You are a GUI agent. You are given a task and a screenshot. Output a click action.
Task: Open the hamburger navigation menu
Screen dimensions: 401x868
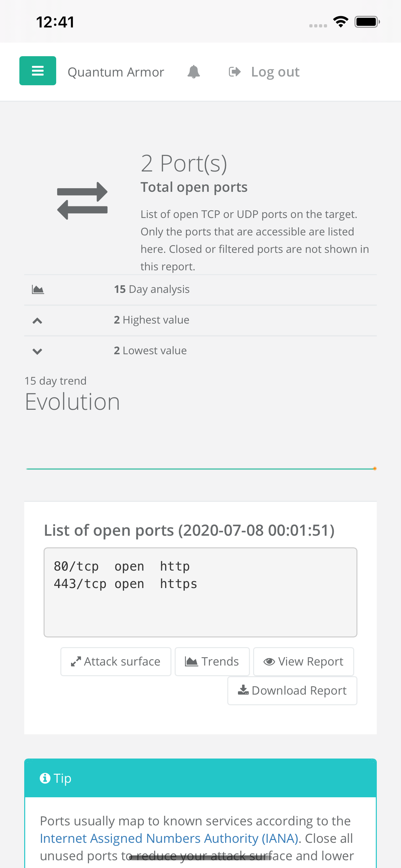tap(37, 71)
